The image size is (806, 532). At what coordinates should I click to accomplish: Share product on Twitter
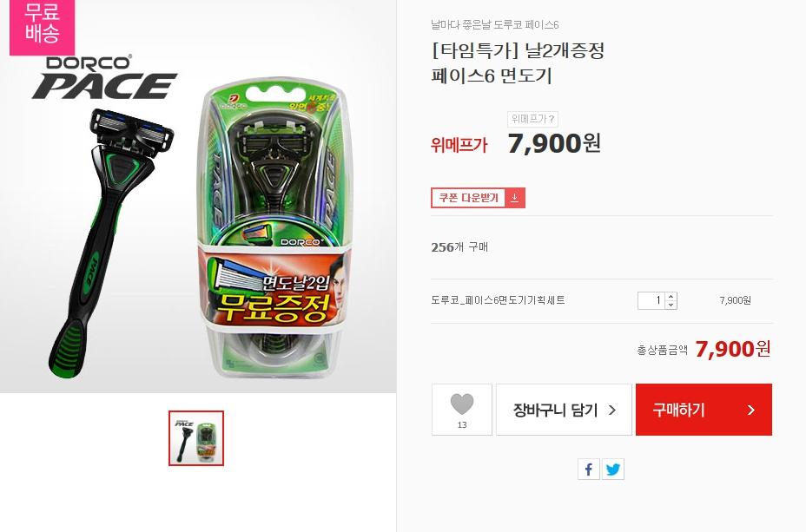(x=612, y=469)
